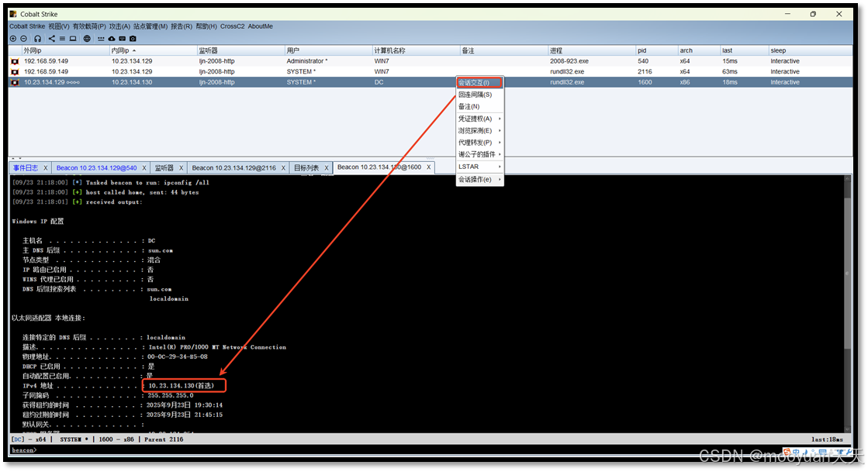Image resolution: width=868 pixels, height=472 pixels.
Task: Sort by 用户 column header
Action: coord(328,50)
